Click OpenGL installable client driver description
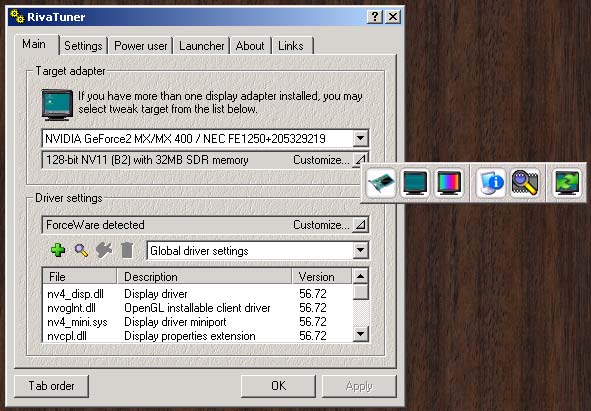Screen dimensions: 591x411 197,308
